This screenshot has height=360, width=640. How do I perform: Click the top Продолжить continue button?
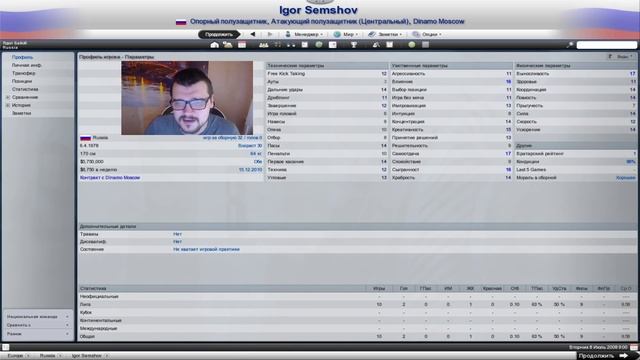pyautogui.click(x=219, y=34)
